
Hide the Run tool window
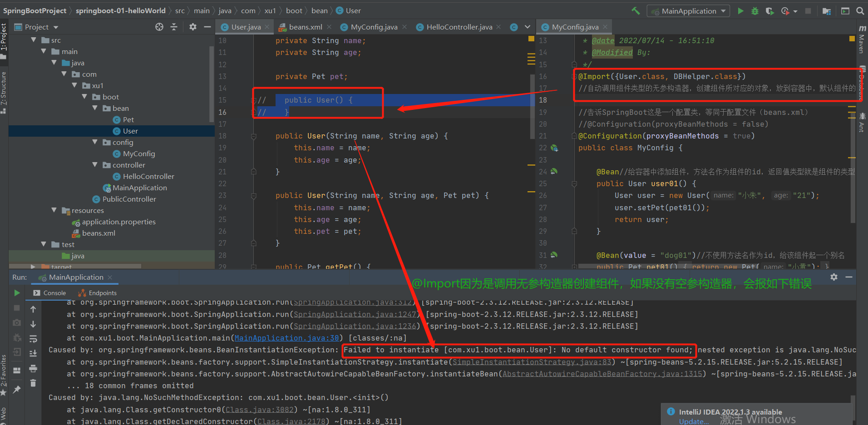tap(849, 277)
